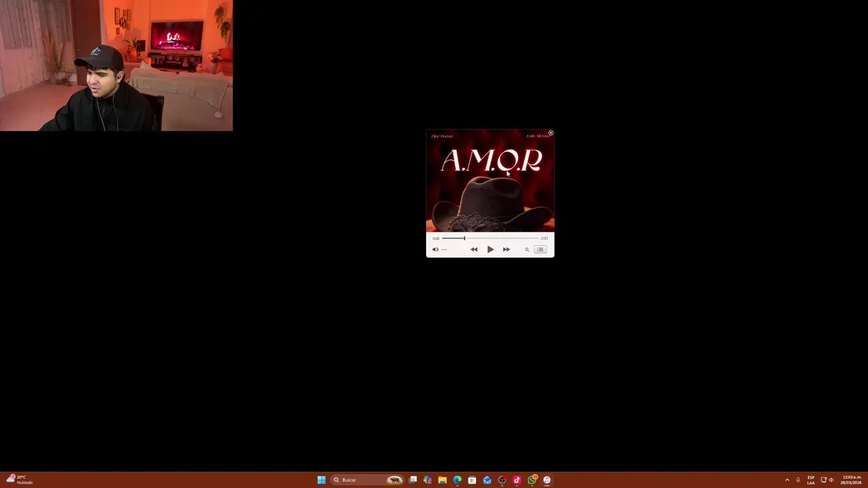Switch to OBS Studio in the taskbar

(502, 480)
